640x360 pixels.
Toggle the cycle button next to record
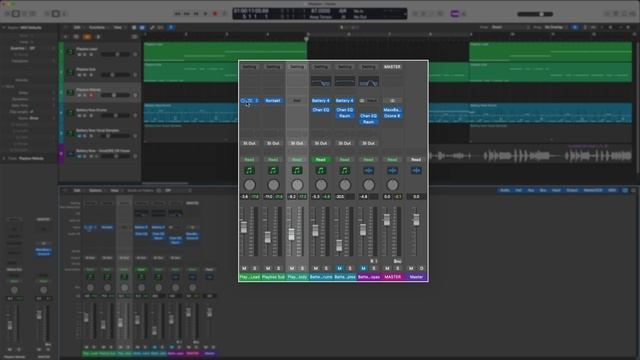click(224, 14)
